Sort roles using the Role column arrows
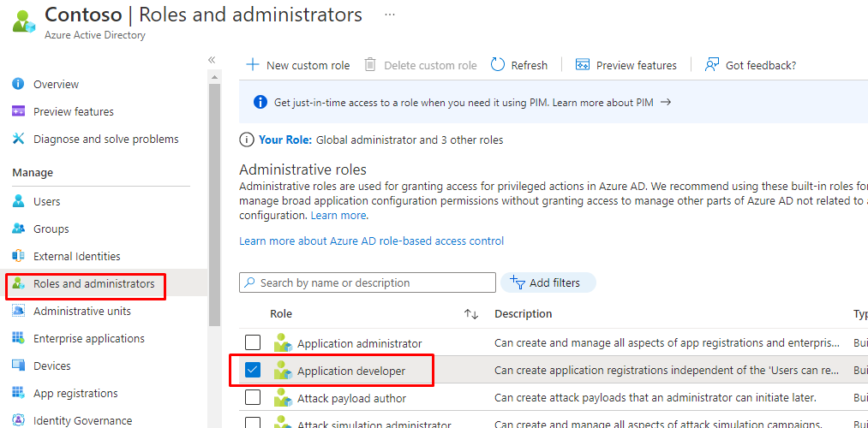The width and height of the screenshot is (868, 428). [470, 314]
